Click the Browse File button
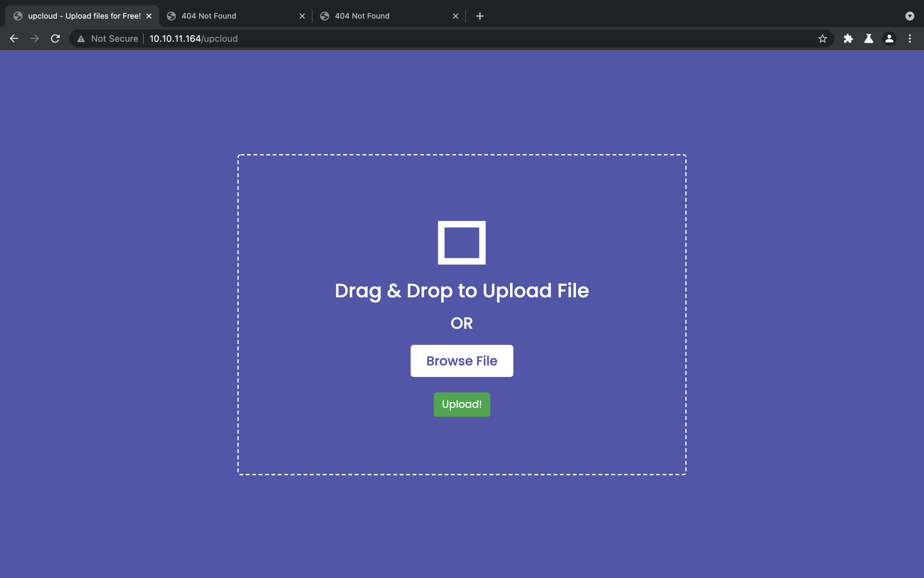 coord(462,361)
